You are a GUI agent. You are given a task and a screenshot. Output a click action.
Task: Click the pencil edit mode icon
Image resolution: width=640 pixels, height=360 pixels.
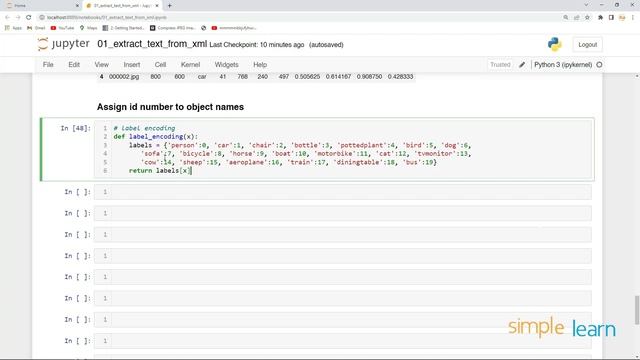point(522,64)
